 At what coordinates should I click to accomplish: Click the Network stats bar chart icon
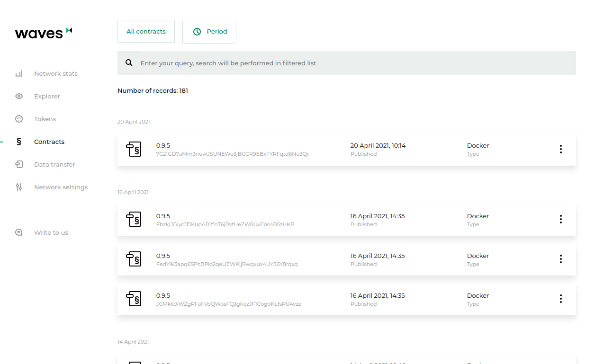[x=19, y=74]
